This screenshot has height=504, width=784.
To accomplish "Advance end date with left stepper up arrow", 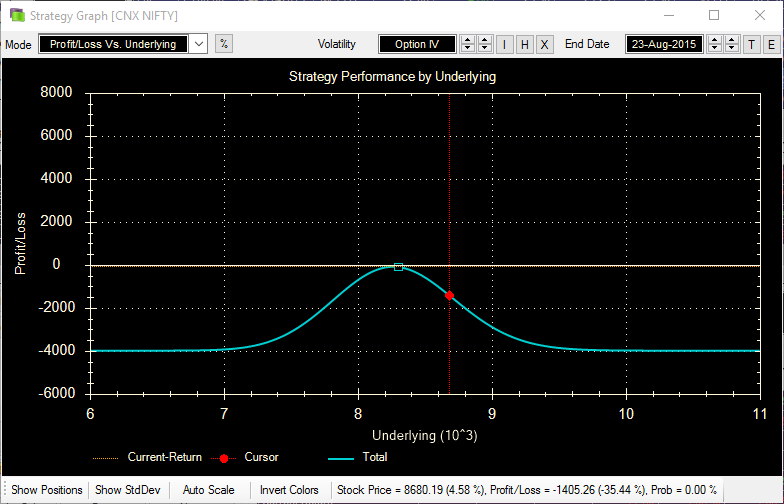I will point(714,40).
